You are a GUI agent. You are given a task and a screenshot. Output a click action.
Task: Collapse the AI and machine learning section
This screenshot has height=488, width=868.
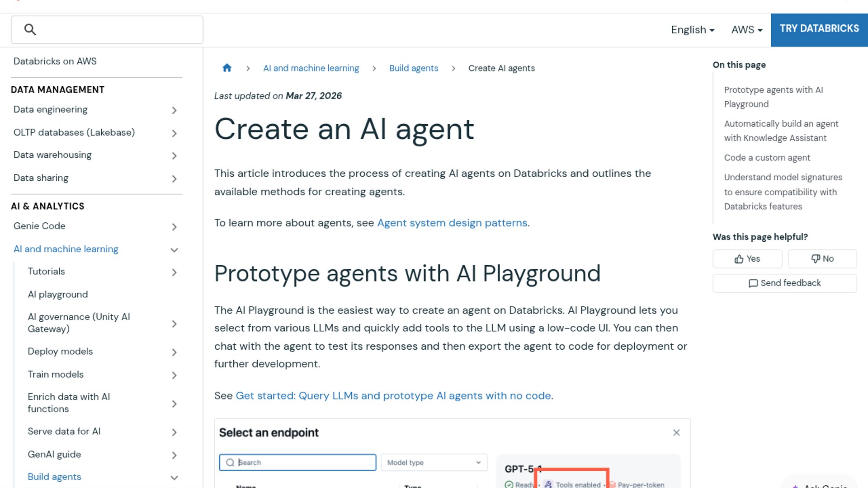pyautogui.click(x=174, y=250)
